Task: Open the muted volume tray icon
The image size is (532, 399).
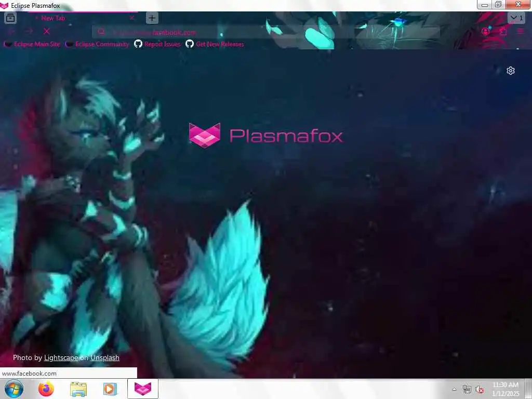Action: tap(480, 390)
